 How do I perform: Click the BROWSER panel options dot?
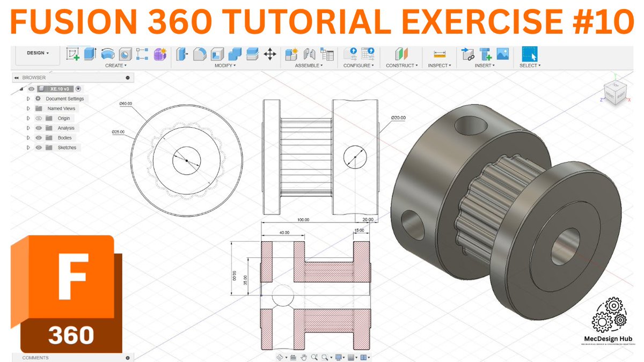pyautogui.click(x=128, y=78)
